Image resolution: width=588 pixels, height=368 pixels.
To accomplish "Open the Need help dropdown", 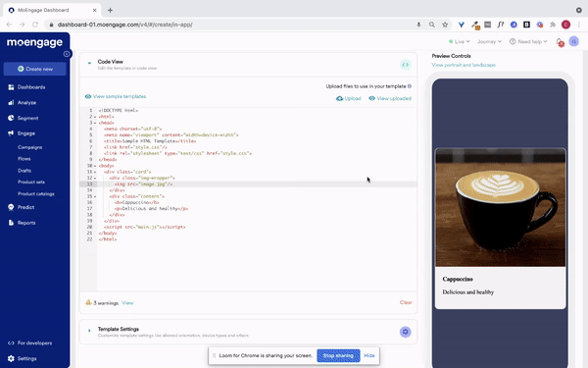I will click(528, 41).
